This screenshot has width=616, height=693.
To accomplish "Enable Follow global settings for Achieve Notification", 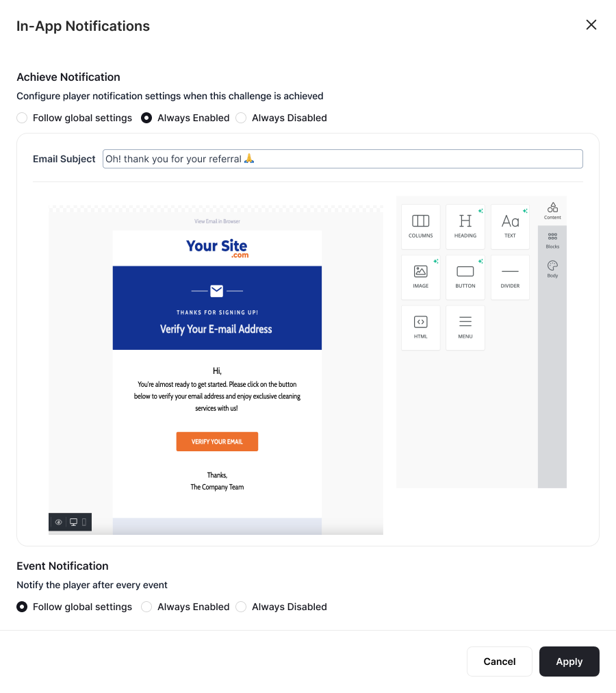I will pos(21,118).
